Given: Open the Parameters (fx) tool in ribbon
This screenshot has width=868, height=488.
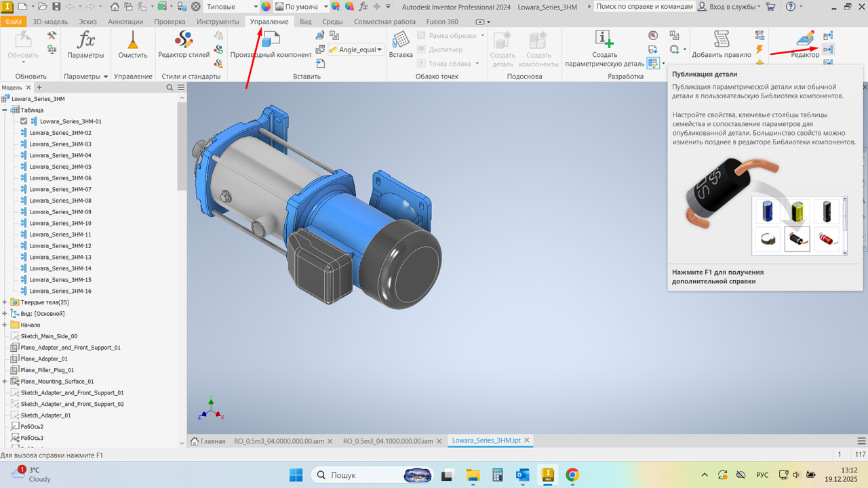Looking at the screenshot, I should coord(85,44).
